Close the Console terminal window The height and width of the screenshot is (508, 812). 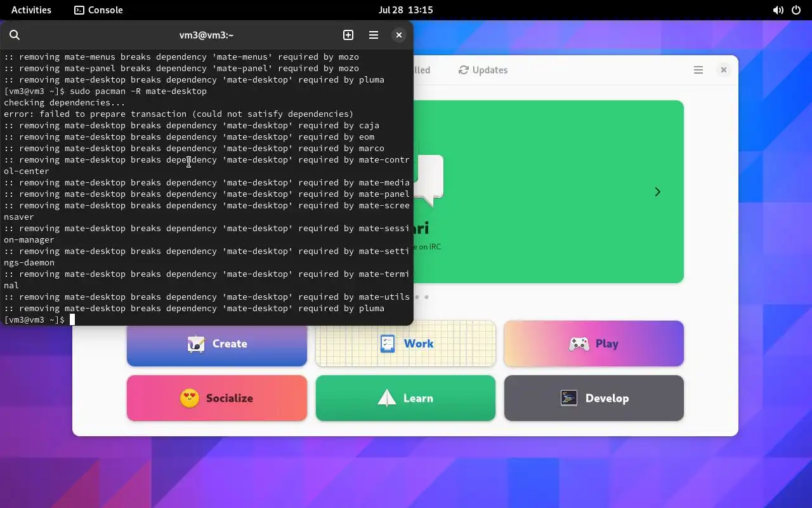click(399, 35)
